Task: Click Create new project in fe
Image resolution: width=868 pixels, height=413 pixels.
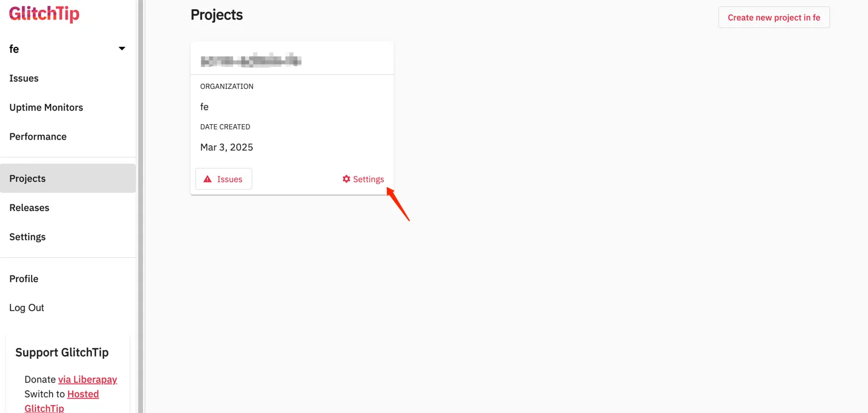Action: [x=774, y=17]
